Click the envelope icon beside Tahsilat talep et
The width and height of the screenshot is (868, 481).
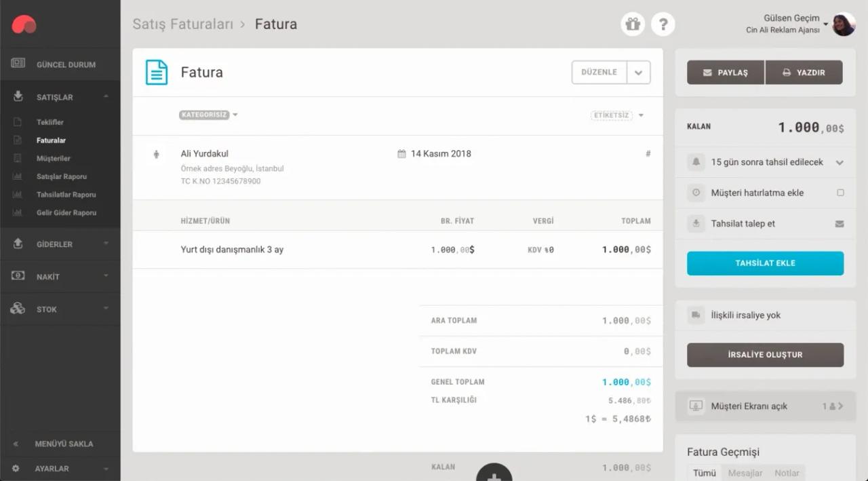point(840,224)
